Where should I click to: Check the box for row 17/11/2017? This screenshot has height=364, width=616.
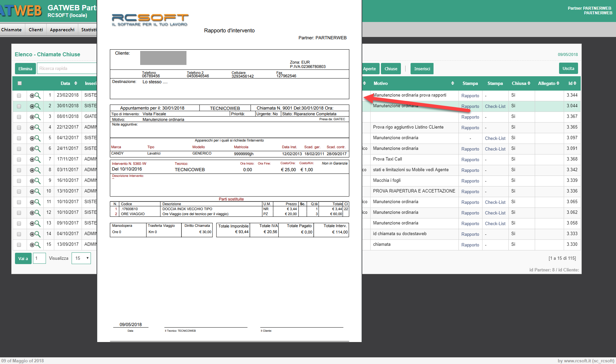pos(19,160)
